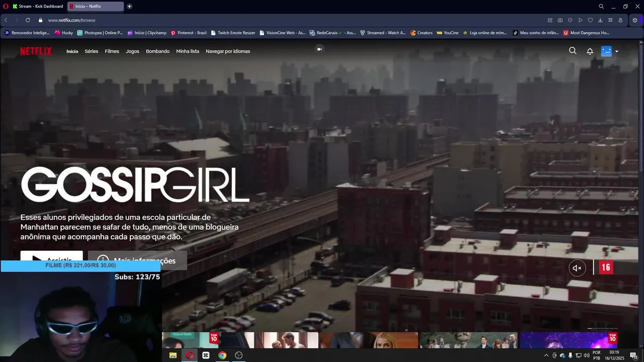
Task: Open the Husky bookmark
Action: pyautogui.click(x=64, y=33)
